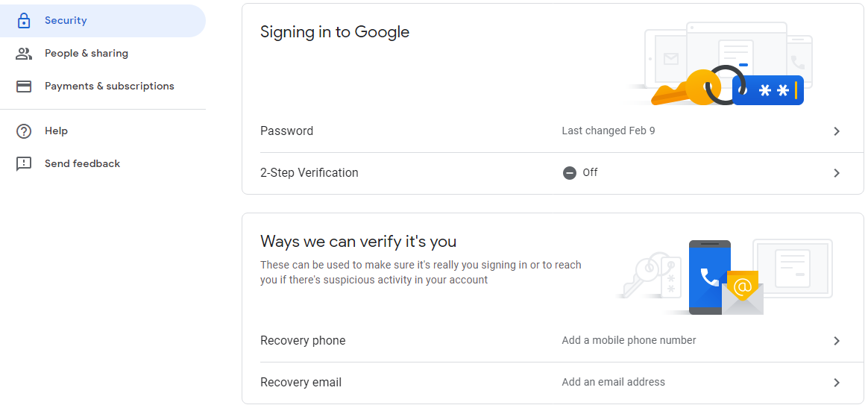Image resolution: width=868 pixels, height=408 pixels.
Task: Open People & sharing section
Action: (87, 54)
